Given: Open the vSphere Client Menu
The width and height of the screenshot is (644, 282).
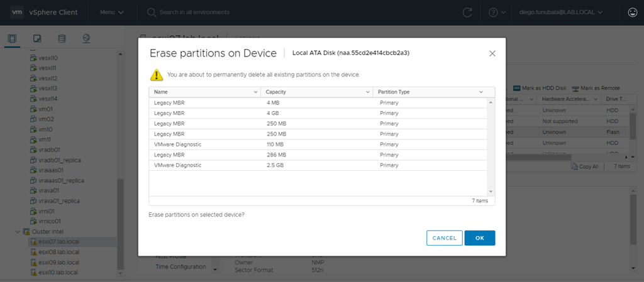Looking at the screenshot, I should 111,12.
